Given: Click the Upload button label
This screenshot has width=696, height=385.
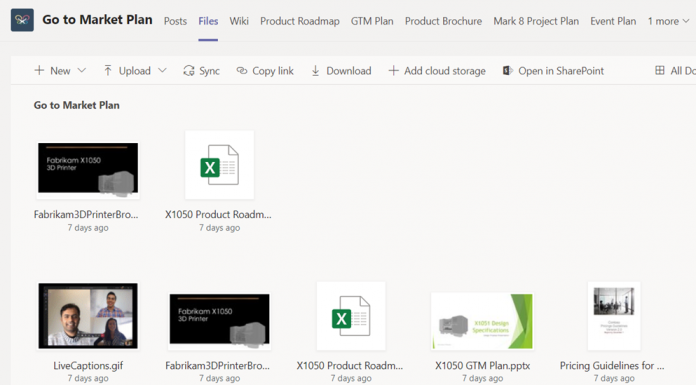Looking at the screenshot, I should click(x=134, y=71).
